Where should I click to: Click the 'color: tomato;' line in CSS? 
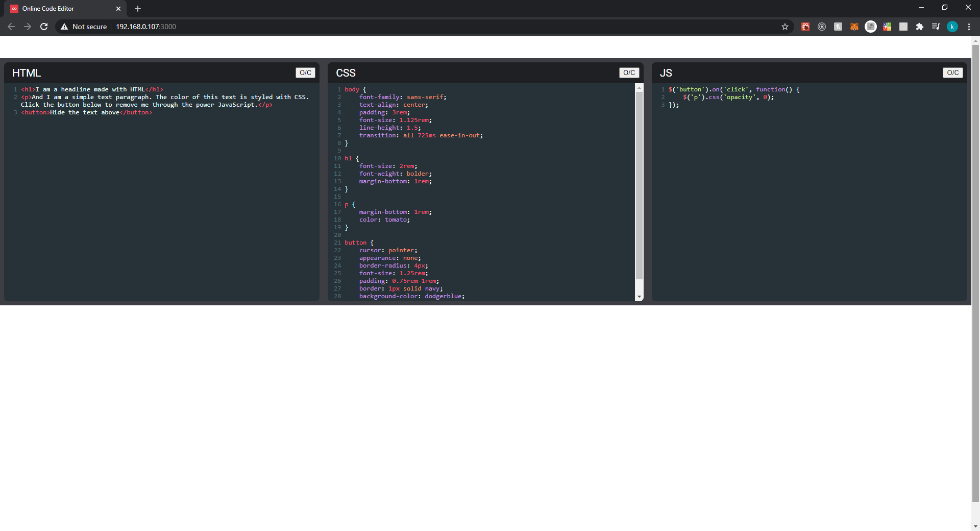(384, 220)
